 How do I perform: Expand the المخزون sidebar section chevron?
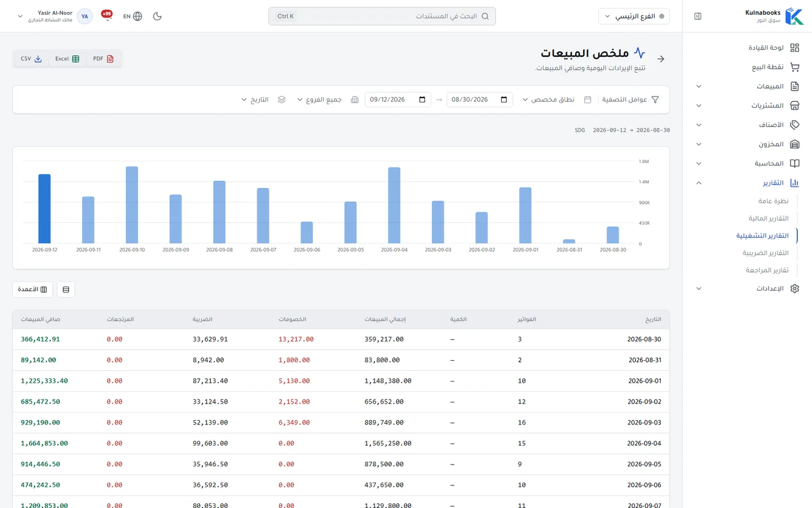coord(699,144)
